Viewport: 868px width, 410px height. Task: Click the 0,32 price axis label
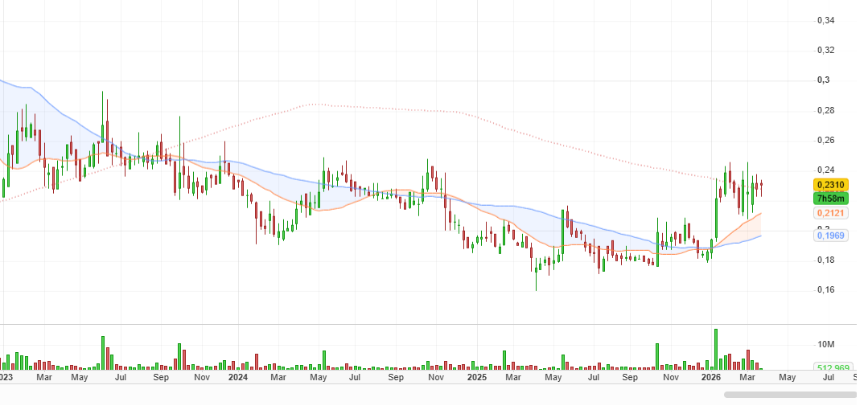[x=825, y=51]
